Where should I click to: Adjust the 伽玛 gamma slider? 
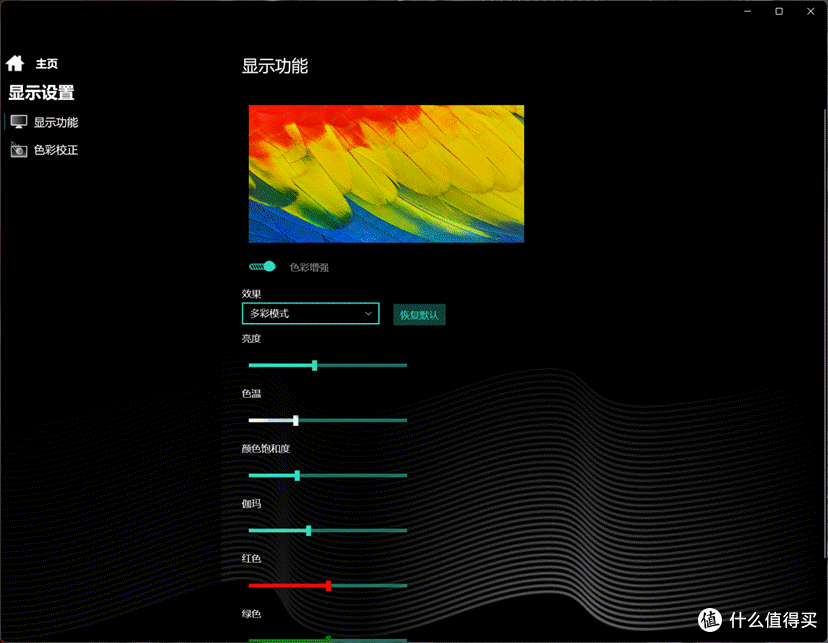[x=327, y=531]
